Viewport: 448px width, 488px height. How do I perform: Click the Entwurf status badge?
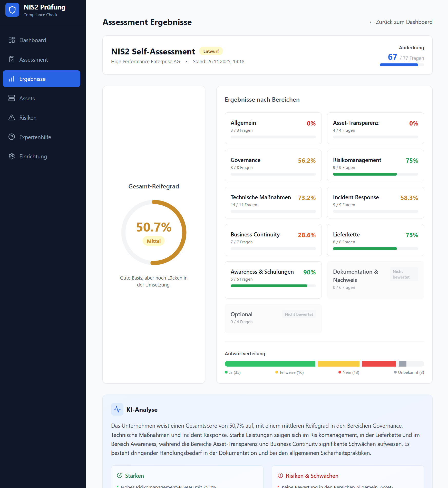211,51
